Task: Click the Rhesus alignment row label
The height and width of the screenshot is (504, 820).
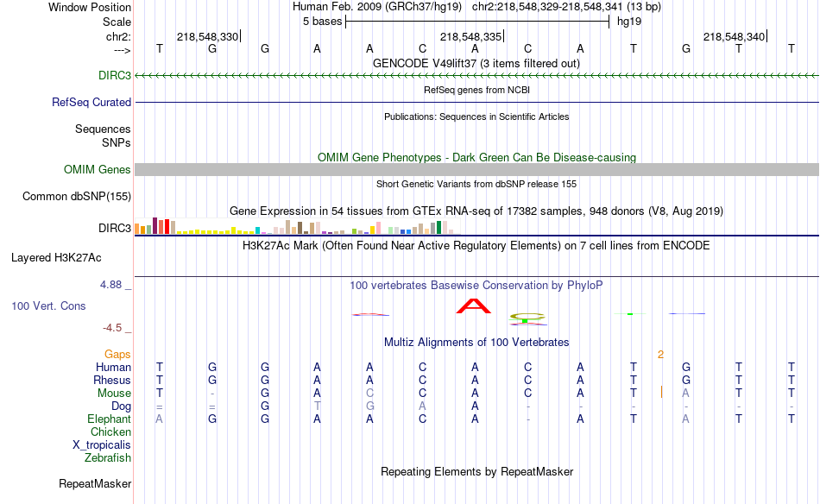Action: click(x=112, y=380)
